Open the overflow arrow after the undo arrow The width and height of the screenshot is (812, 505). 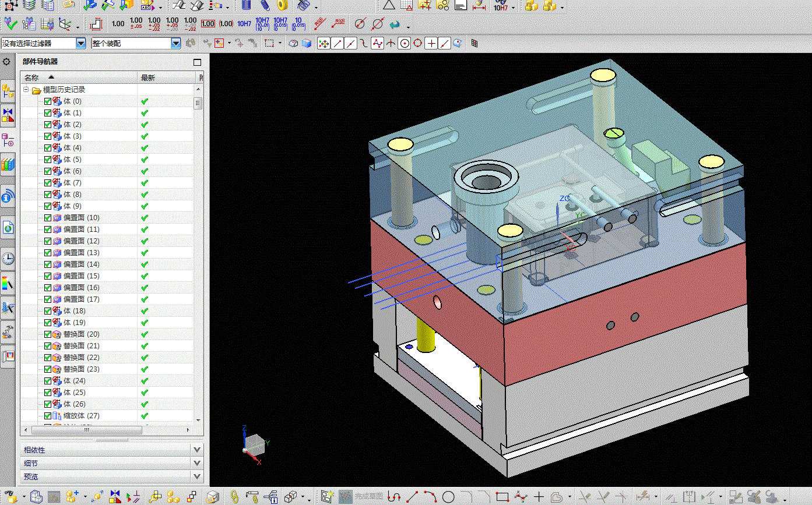pyautogui.click(x=408, y=27)
